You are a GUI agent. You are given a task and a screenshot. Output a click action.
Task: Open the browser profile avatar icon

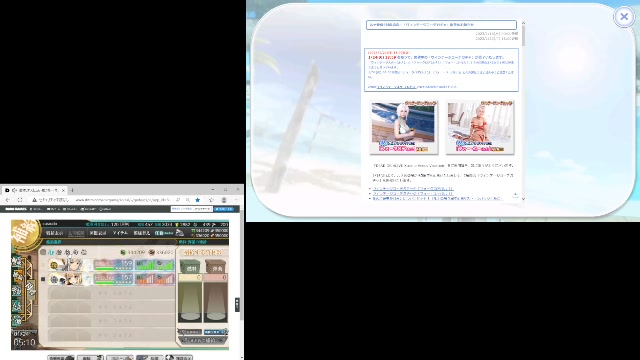(x=224, y=200)
